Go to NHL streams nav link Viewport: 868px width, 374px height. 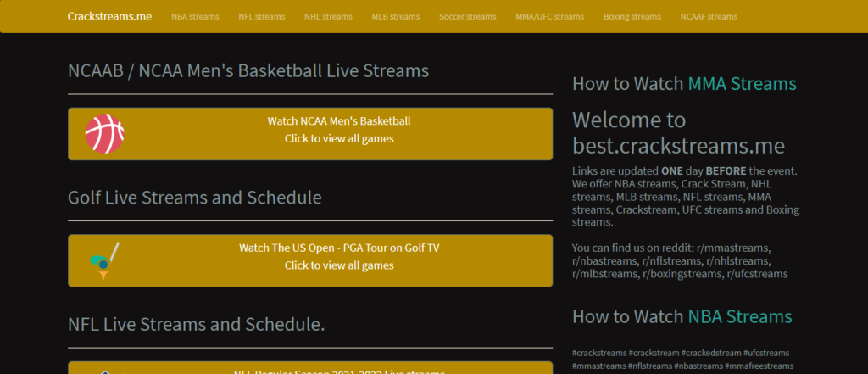[328, 17]
